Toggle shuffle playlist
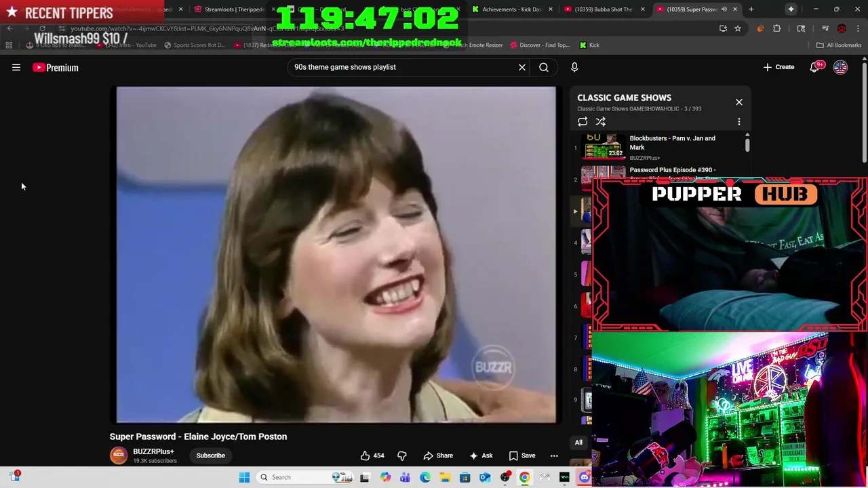This screenshot has height=488, width=868. [x=601, y=122]
